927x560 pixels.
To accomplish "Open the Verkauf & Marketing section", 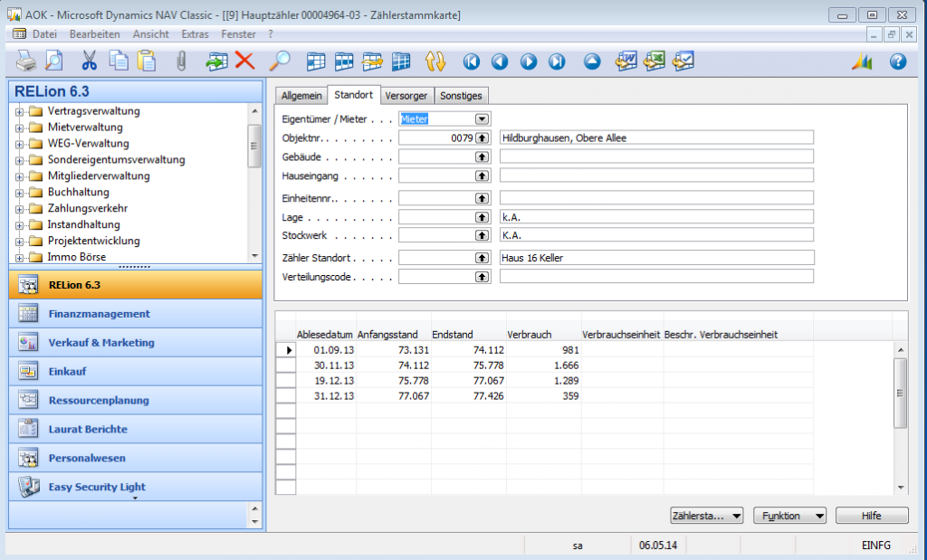I will (x=136, y=343).
